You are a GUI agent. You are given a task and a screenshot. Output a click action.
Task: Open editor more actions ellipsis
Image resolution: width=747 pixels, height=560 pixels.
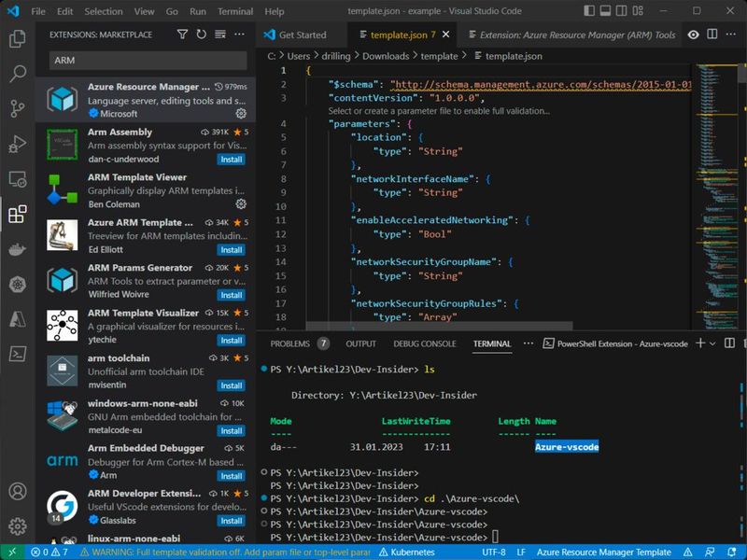[x=731, y=35]
